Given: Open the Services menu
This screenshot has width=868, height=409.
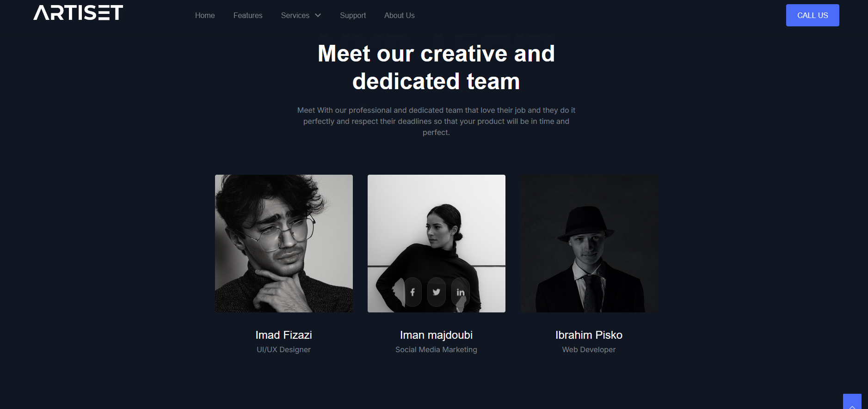Looking at the screenshot, I should (x=295, y=15).
